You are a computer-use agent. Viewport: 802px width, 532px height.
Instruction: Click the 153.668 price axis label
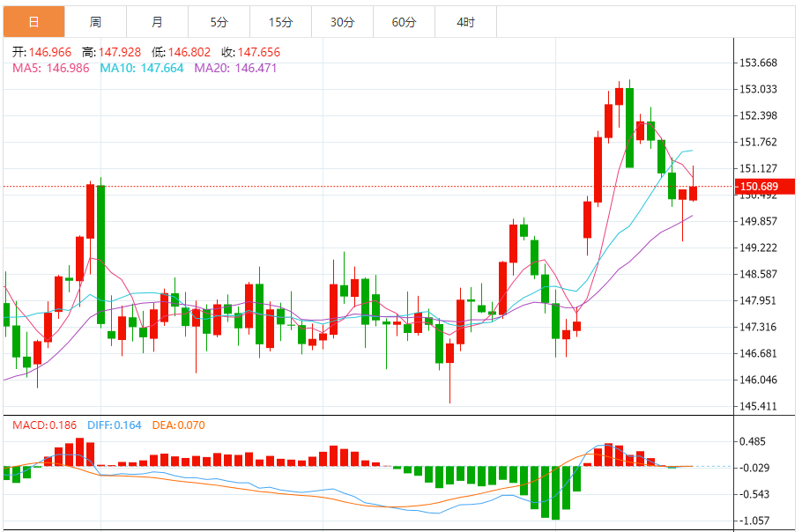coord(758,63)
